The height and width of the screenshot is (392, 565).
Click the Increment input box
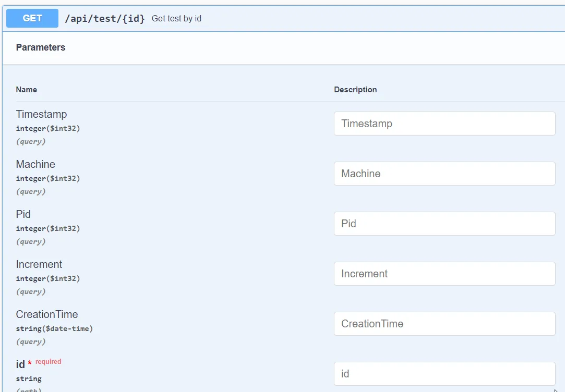(x=444, y=274)
